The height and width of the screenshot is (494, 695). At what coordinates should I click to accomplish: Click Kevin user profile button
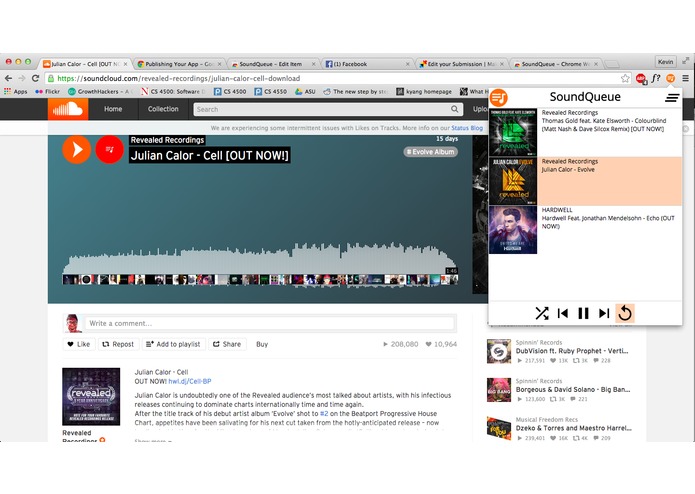click(665, 62)
